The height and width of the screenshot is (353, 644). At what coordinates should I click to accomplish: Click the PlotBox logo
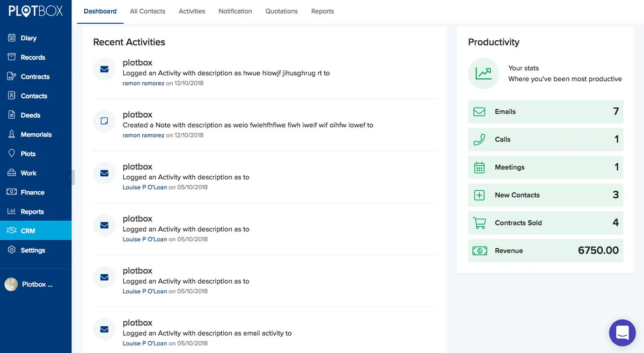pyautogui.click(x=35, y=11)
